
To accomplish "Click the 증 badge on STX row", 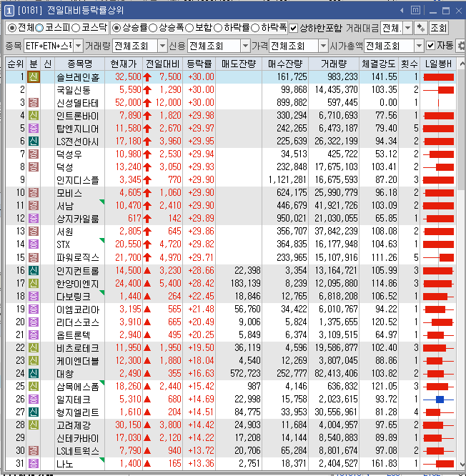I will click(34, 244).
